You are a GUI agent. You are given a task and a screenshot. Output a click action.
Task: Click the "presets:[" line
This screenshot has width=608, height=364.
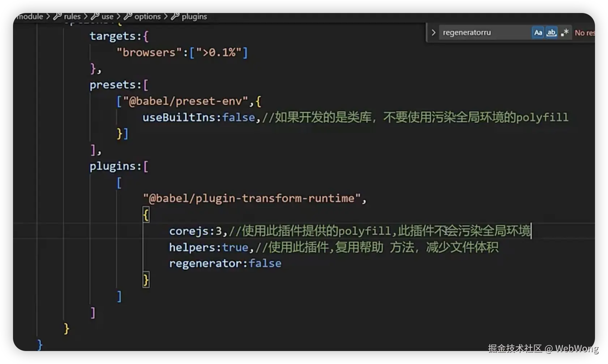(119, 85)
